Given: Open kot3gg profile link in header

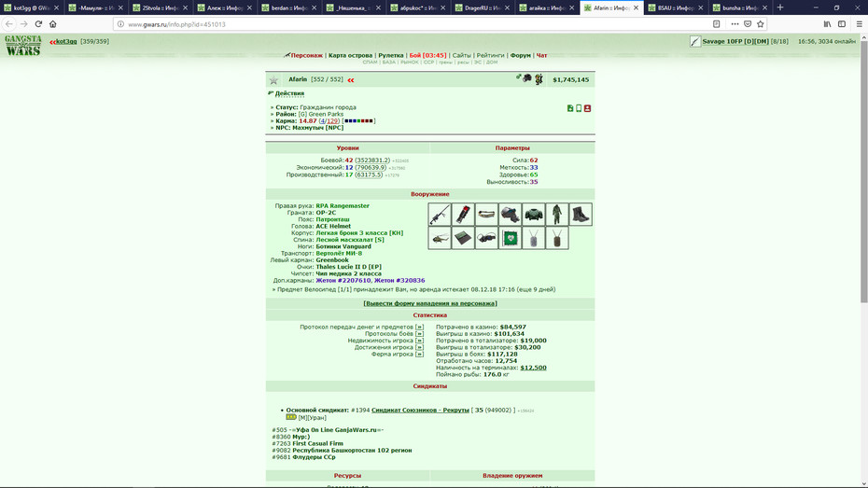Looking at the screenshot, I should (66, 41).
